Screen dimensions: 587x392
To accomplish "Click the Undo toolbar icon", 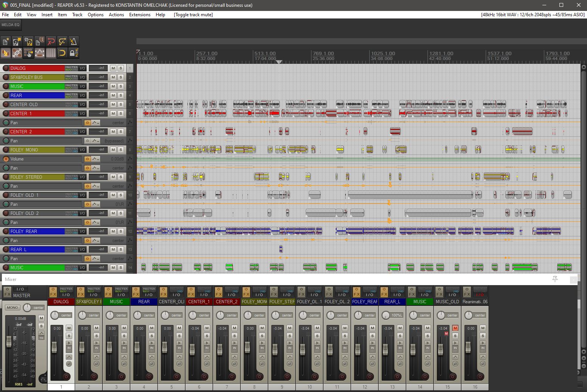I will 51,42.
